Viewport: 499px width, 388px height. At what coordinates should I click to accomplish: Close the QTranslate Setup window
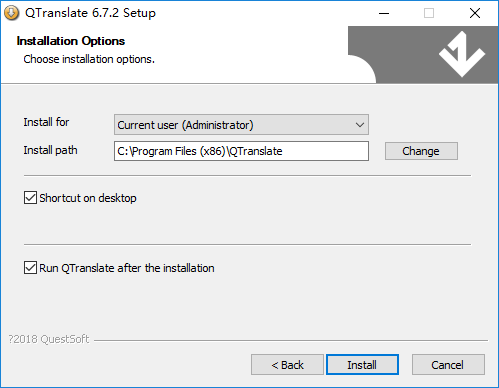pyautogui.click(x=475, y=13)
